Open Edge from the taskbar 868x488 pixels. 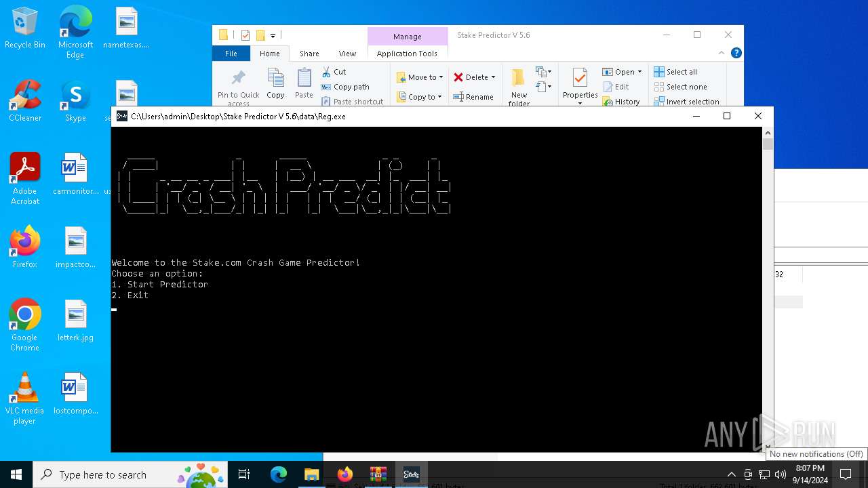tap(279, 474)
